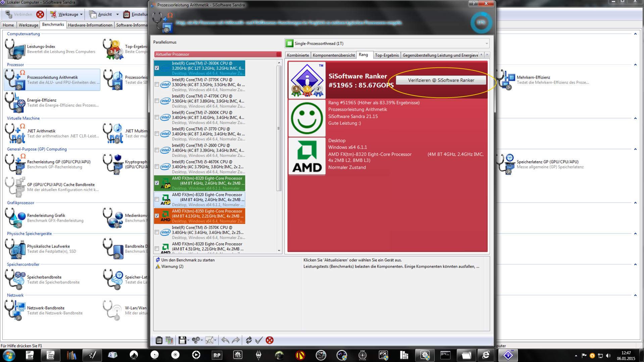The width and height of the screenshot is (644, 362).
Task: Check the Core i5-4670K processor checkbox
Action: (157, 167)
